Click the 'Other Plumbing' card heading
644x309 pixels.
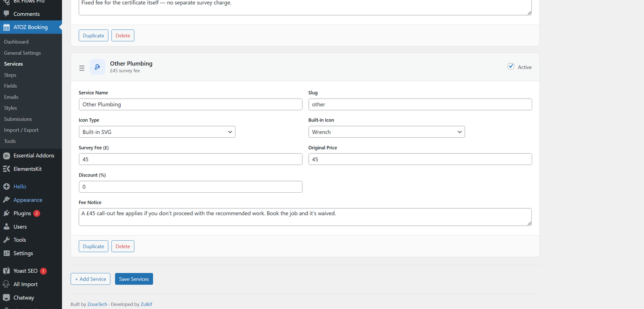131,64
